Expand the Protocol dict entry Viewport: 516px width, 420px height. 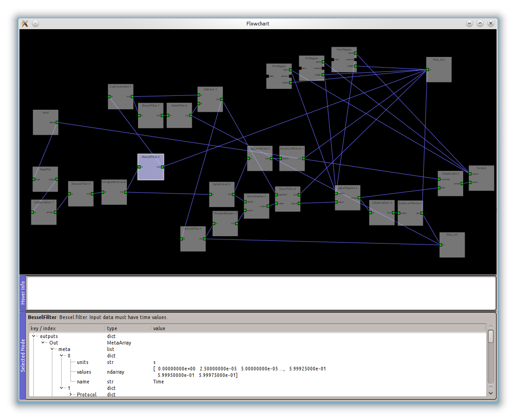click(71, 395)
